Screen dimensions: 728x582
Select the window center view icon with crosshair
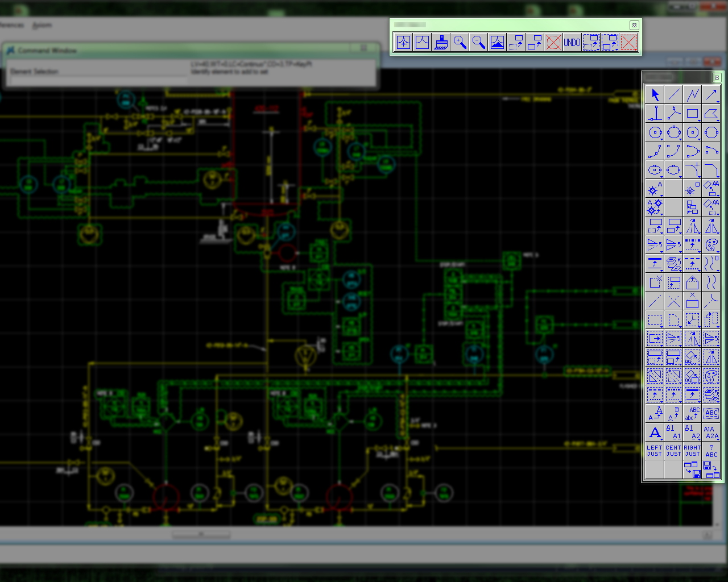click(x=404, y=42)
